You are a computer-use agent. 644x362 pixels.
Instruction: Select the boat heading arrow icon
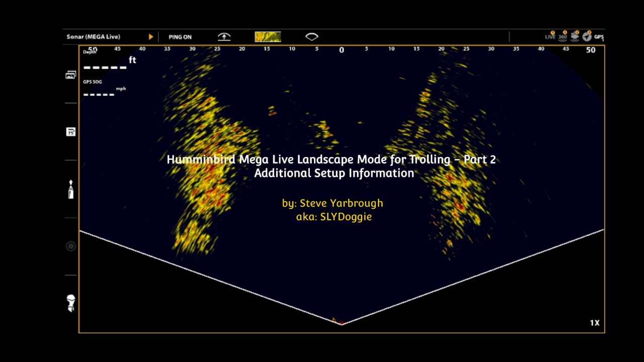[71, 189]
